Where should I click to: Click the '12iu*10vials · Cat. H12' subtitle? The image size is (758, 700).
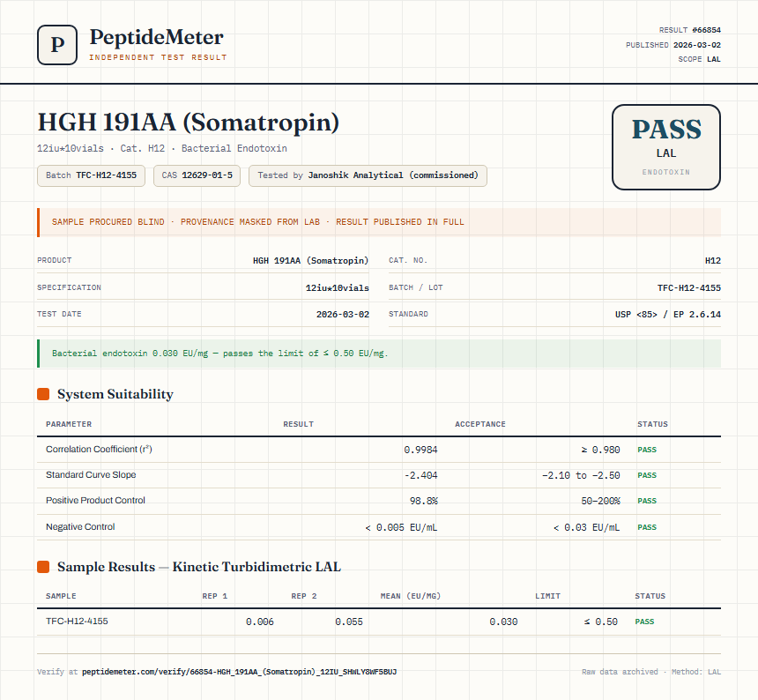point(162,148)
